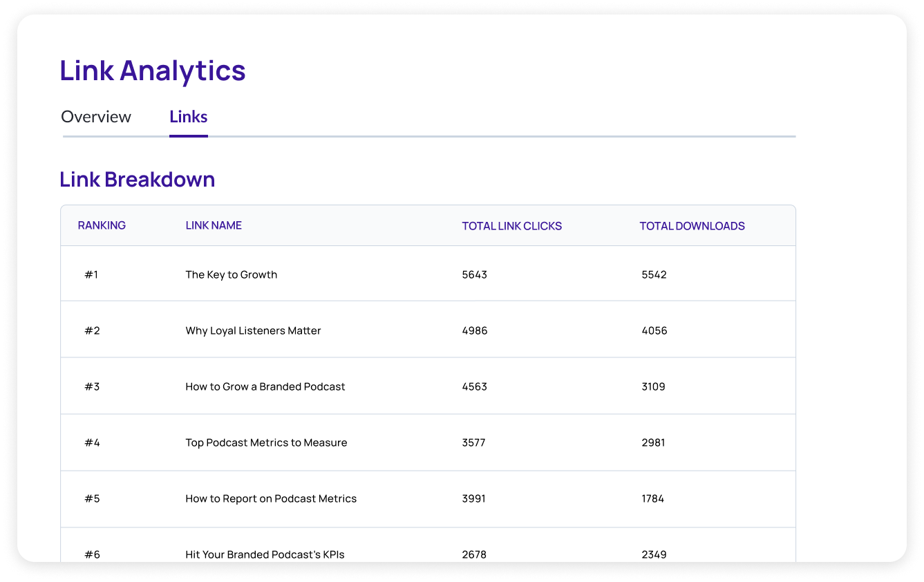Click the 4056 downloads value
This screenshot has width=924, height=582.
point(654,330)
